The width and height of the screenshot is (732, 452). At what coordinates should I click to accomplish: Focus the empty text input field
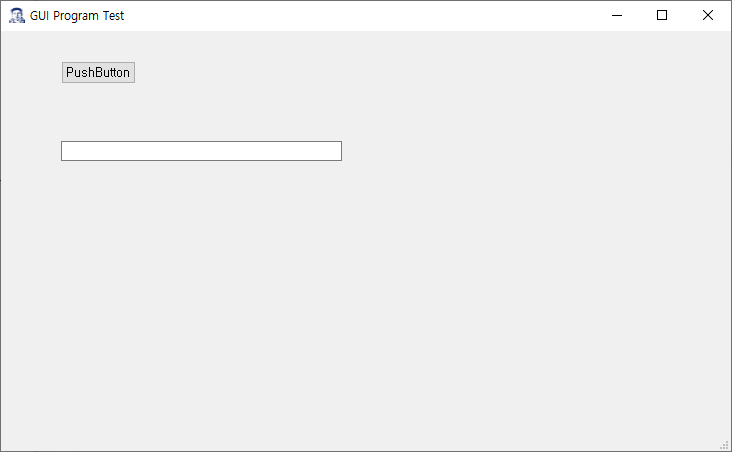[x=201, y=151]
